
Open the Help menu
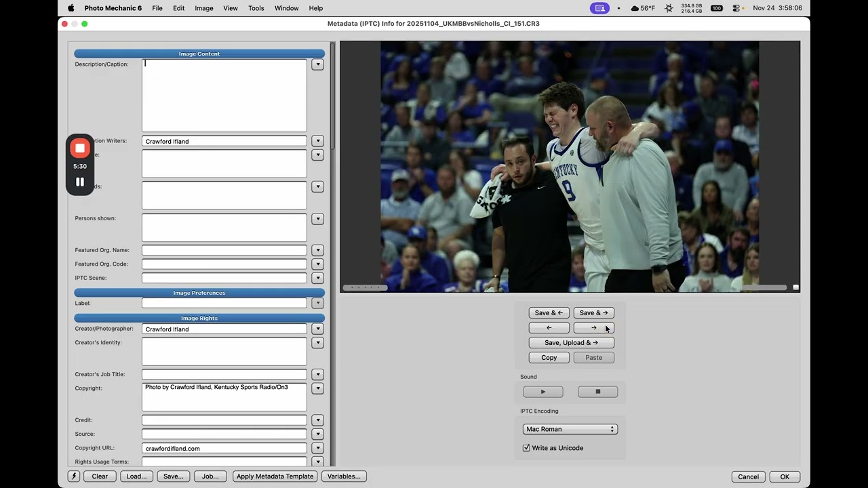click(316, 8)
